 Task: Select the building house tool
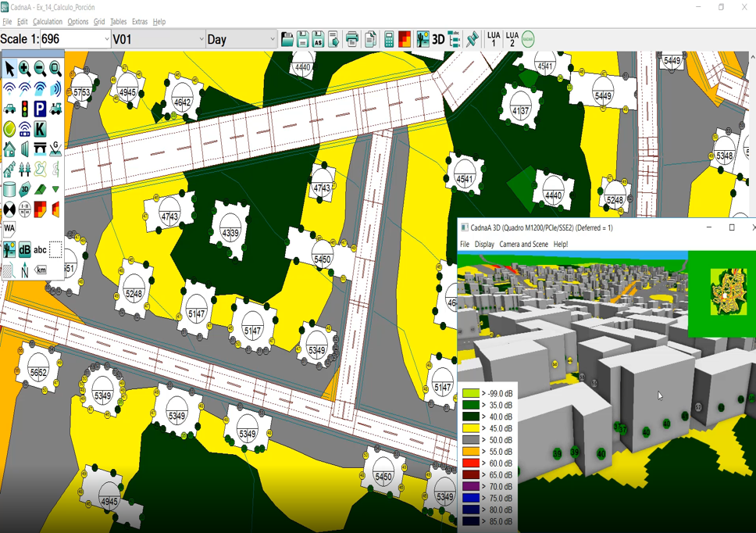[9, 148]
